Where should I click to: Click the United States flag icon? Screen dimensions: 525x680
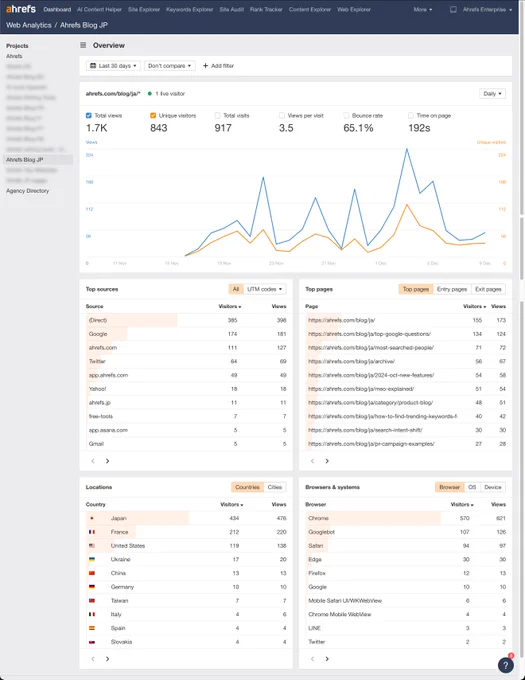pos(92,546)
